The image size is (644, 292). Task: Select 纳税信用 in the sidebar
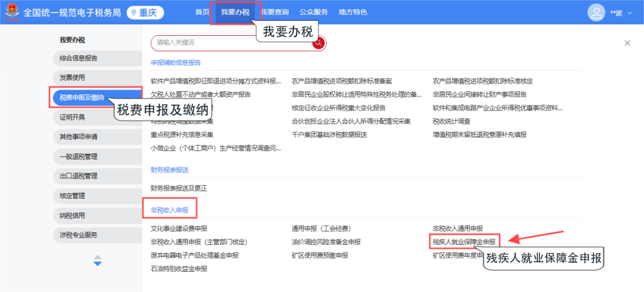97,216
